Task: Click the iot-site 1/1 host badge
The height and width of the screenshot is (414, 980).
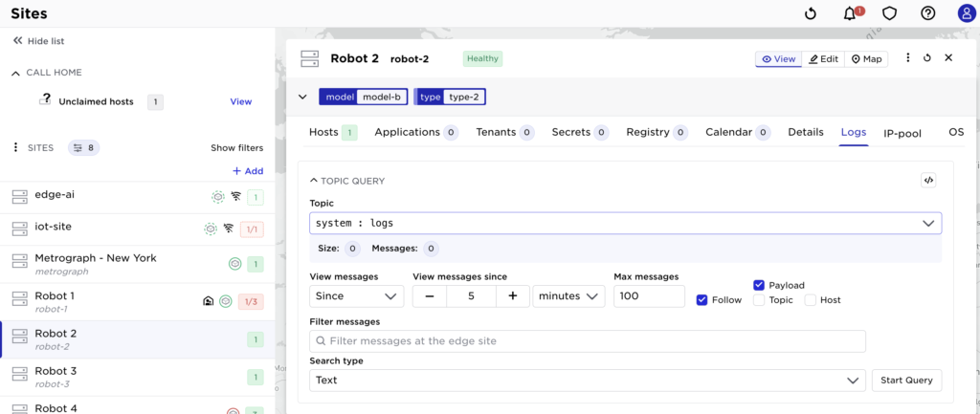Action: tap(252, 229)
